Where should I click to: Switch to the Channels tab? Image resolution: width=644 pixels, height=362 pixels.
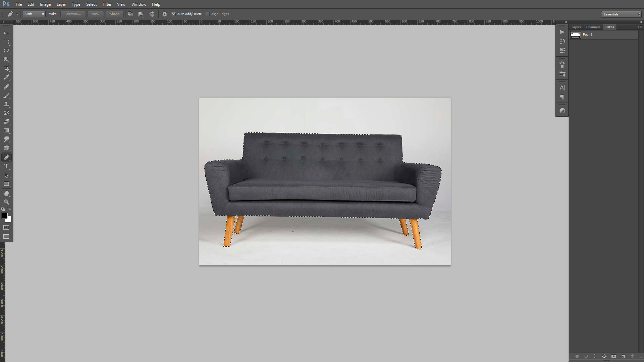click(593, 27)
